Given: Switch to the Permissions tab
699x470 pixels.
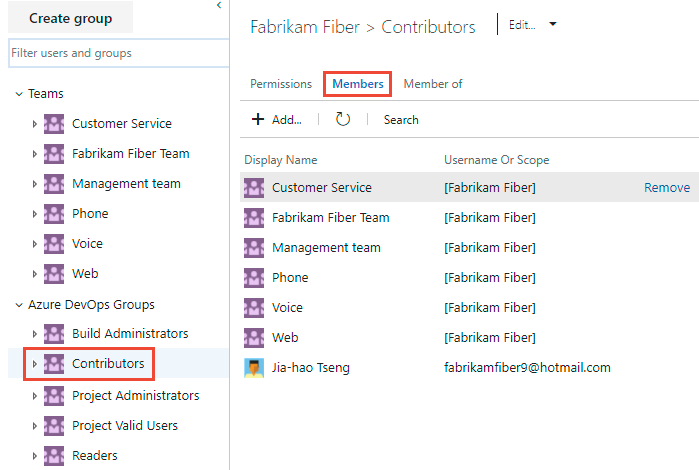Looking at the screenshot, I should tap(281, 84).
